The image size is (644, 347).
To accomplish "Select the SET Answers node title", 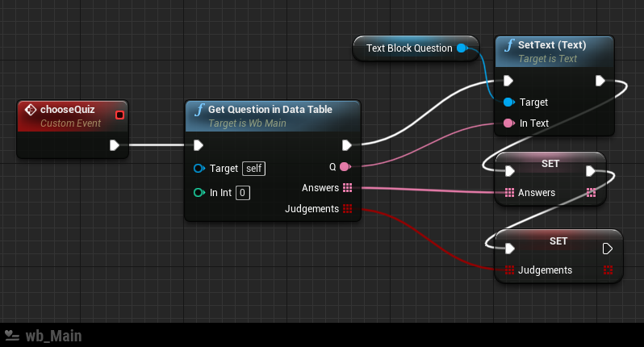I will click(550, 164).
